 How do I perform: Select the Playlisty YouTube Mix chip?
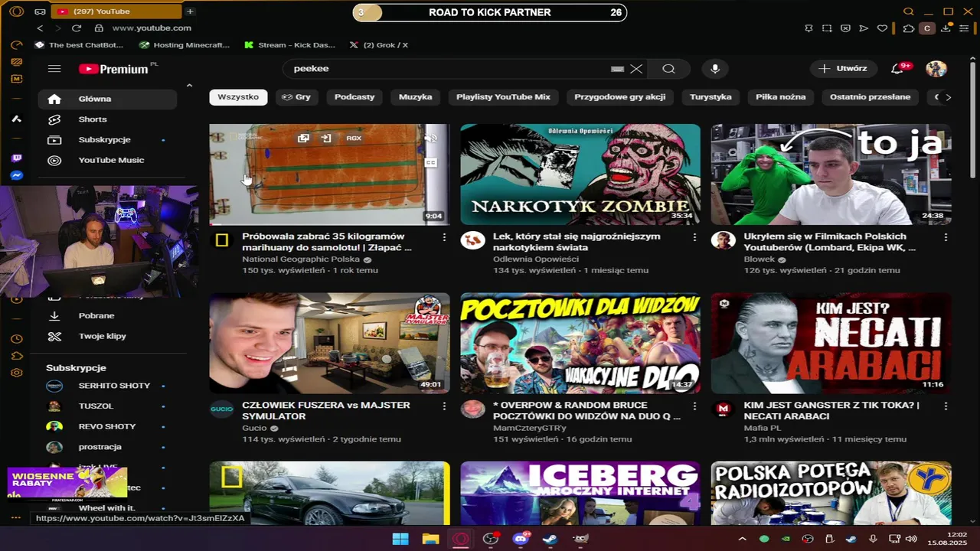click(x=503, y=97)
